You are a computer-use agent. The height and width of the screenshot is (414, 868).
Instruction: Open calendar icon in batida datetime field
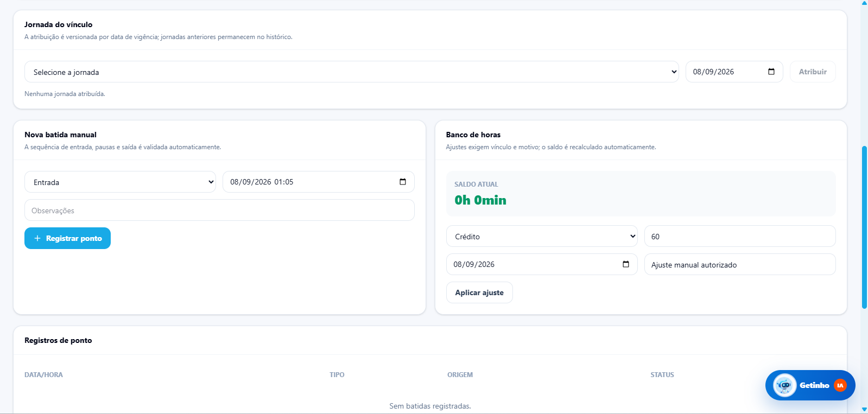click(x=402, y=182)
